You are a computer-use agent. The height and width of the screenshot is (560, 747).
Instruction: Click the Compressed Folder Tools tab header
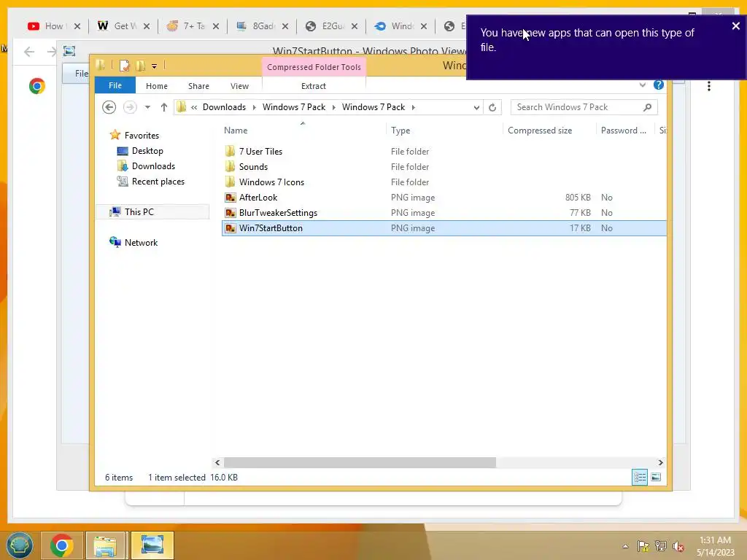(x=314, y=67)
